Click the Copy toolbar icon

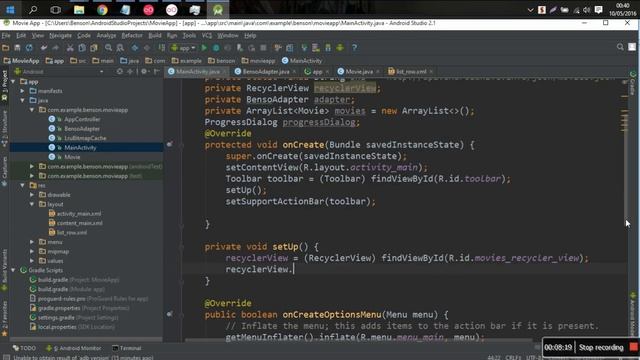[x=82, y=48]
